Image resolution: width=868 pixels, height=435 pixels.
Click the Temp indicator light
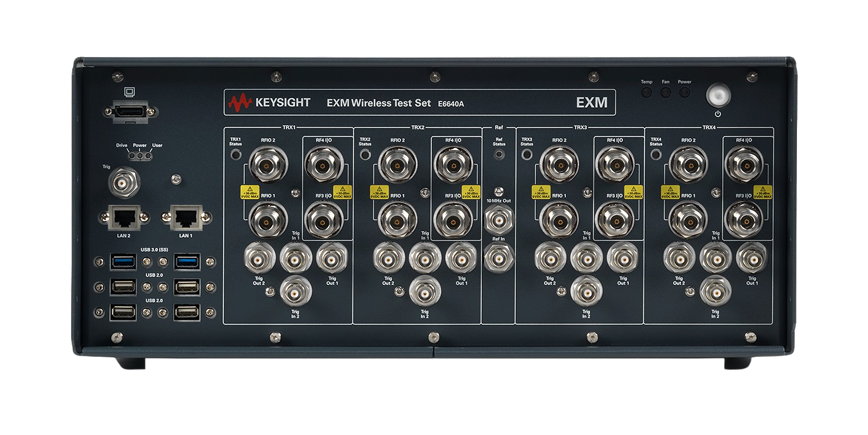(x=647, y=92)
